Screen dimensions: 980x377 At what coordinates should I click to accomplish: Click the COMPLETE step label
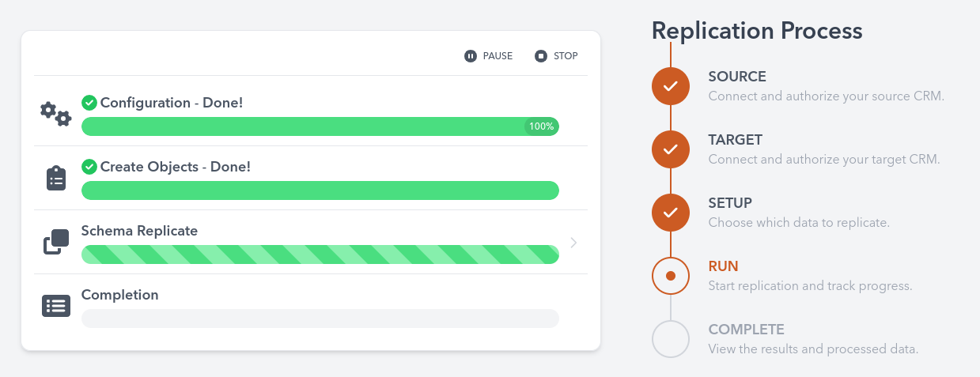pyautogui.click(x=746, y=330)
